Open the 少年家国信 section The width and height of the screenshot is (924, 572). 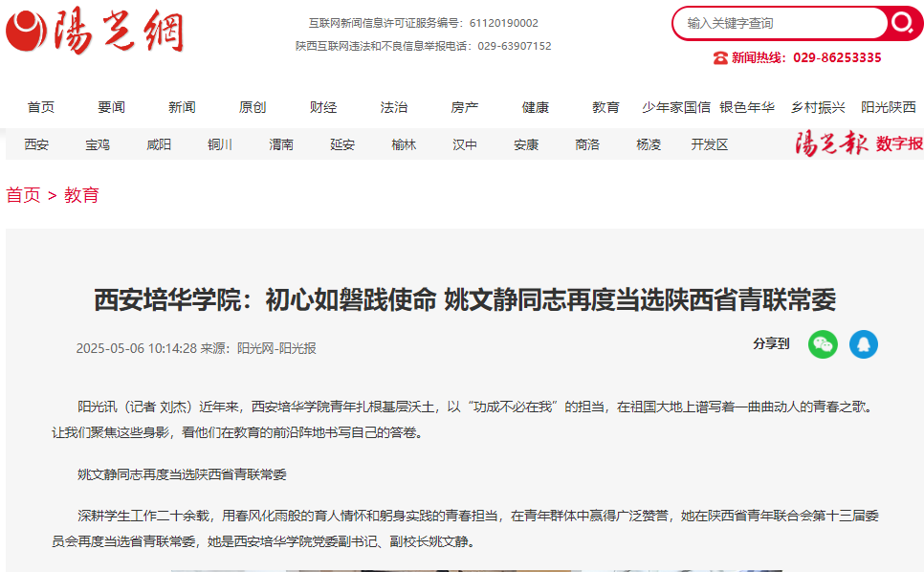[675, 107]
